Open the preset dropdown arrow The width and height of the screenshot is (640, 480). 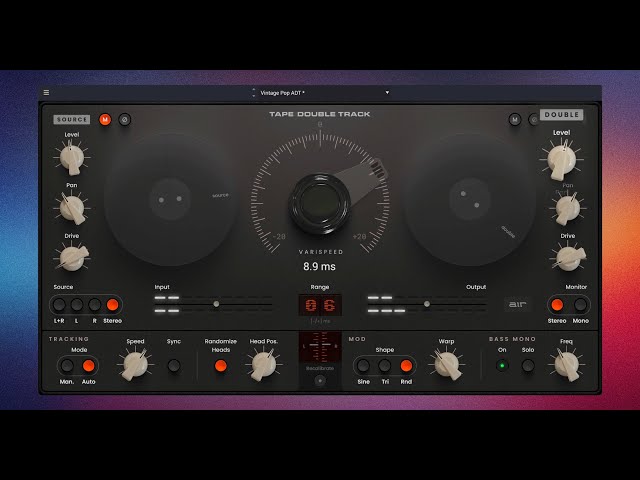(x=387, y=93)
